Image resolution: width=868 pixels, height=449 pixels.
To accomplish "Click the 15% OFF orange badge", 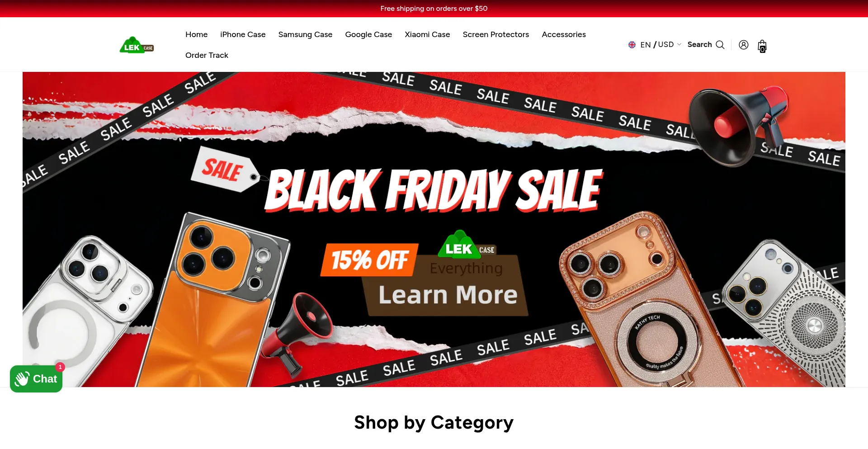I will pyautogui.click(x=369, y=260).
